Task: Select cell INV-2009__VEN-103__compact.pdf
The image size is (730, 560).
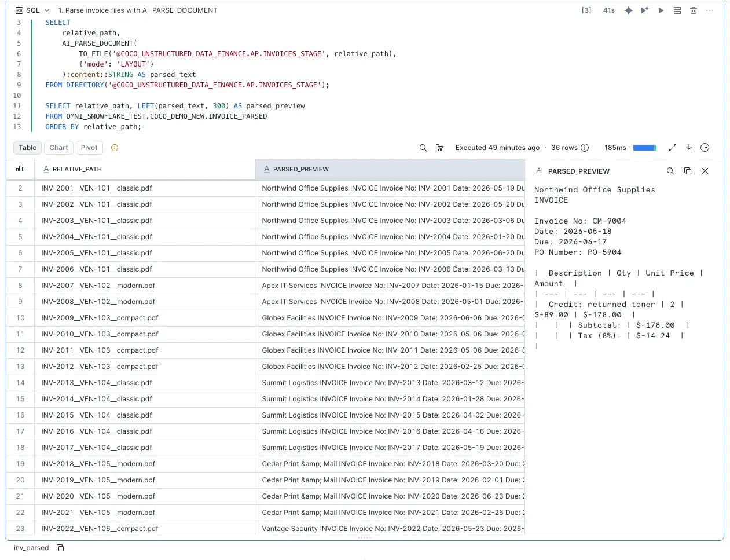Action: click(x=145, y=318)
